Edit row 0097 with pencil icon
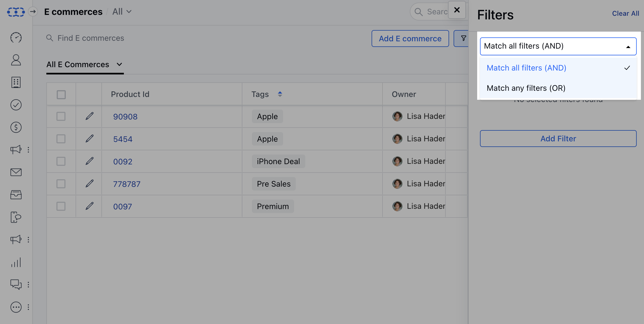The width and height of the screenshot is (644, 324). (90, 206)
